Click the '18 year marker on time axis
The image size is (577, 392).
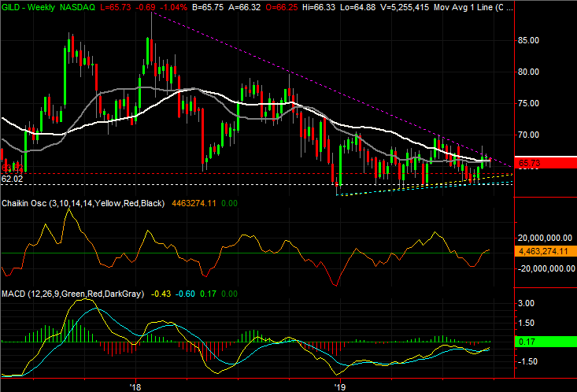point(135,387)
